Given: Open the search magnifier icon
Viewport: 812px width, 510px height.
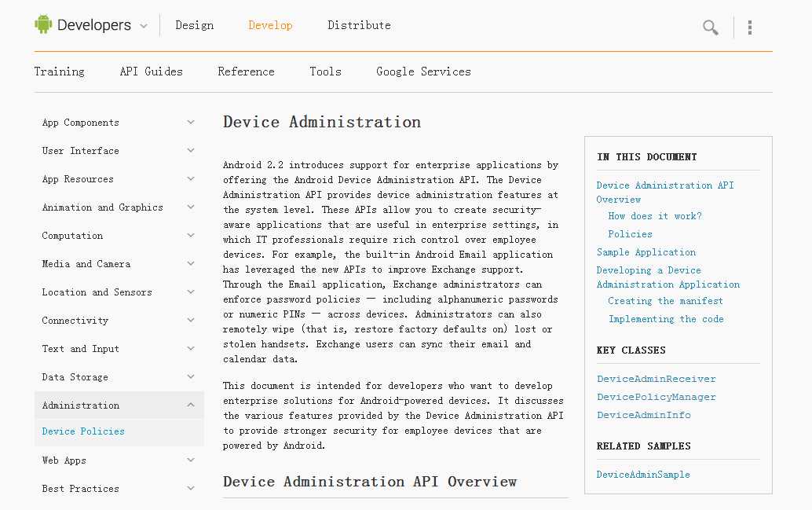Looking at the screenshot, I should [711, 28].
